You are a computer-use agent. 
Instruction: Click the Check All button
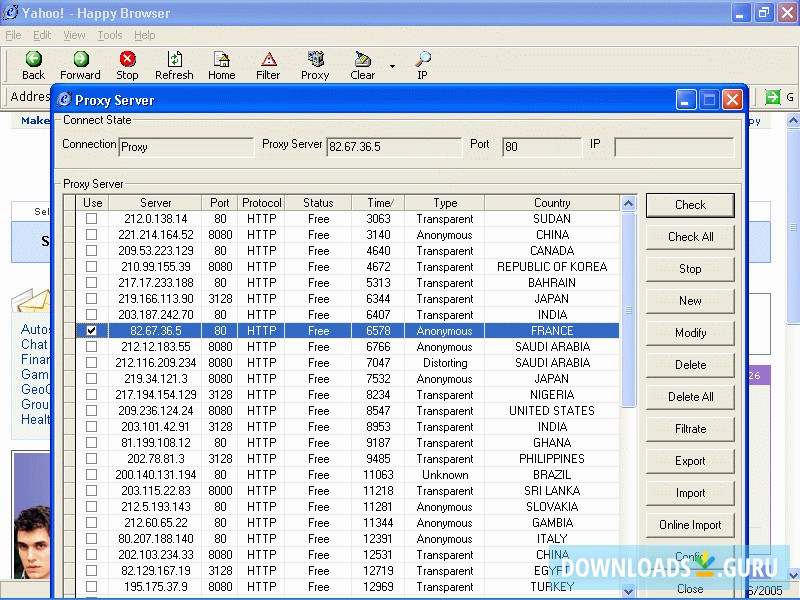[x=690, y=237]
